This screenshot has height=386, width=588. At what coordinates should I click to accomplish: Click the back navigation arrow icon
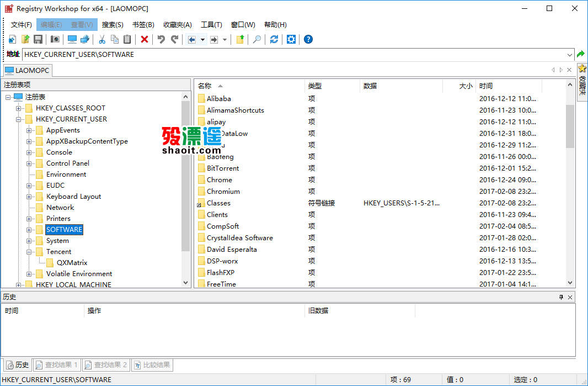[x=192, y=39]
